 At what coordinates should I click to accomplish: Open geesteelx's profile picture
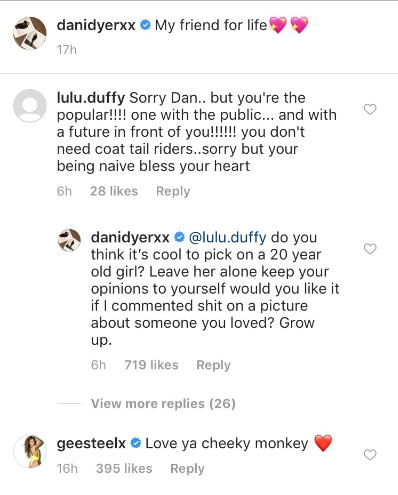[x=30, y=451]
